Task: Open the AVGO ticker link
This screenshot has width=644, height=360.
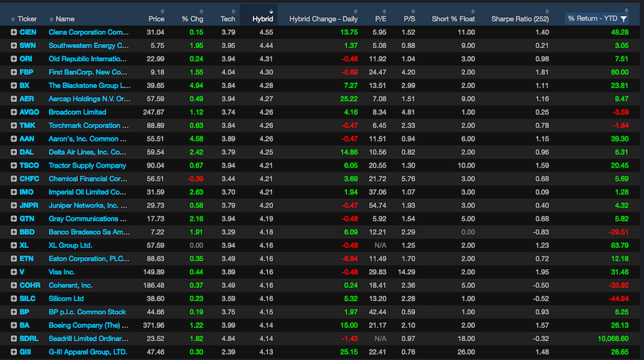Action: coord(29,112)
